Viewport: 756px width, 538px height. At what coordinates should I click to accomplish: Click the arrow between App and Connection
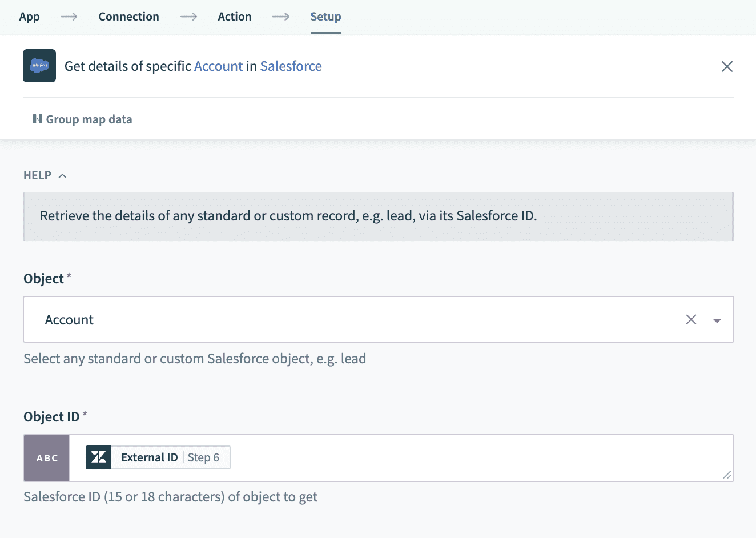pyautogui.click(x=69, y=17)
